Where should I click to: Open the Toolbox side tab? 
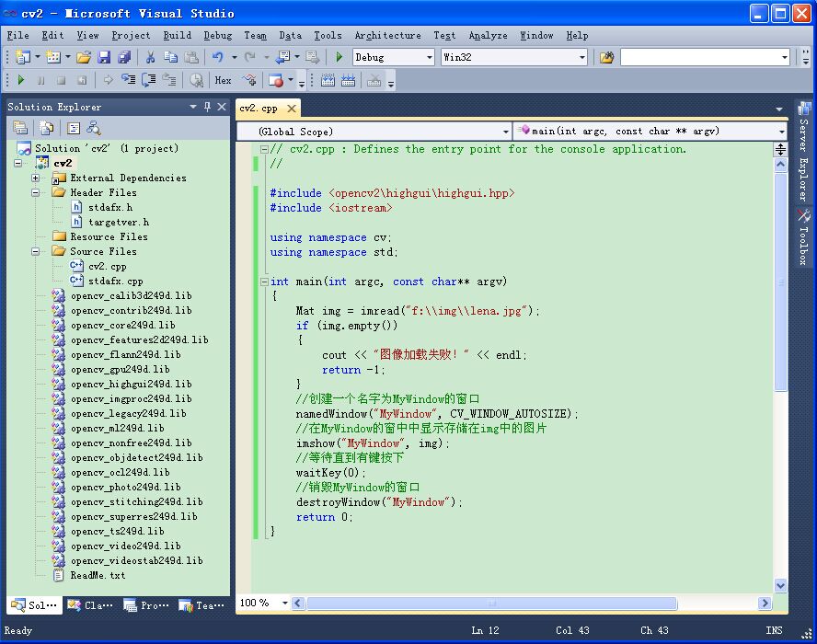pyautogui.click(x=804, y=237)
